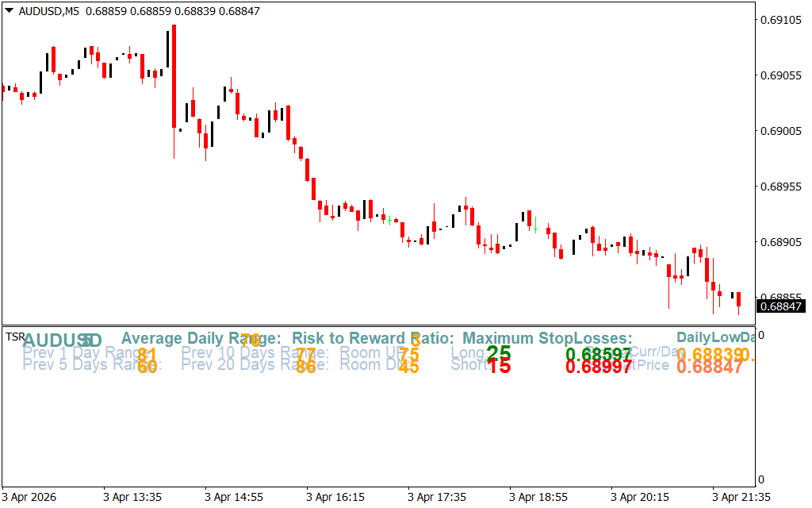Image resolution: width=812 pixels, height=508 pixels.
Task: Click the Maximum StopLosses heading
Action: pos(547,339)
